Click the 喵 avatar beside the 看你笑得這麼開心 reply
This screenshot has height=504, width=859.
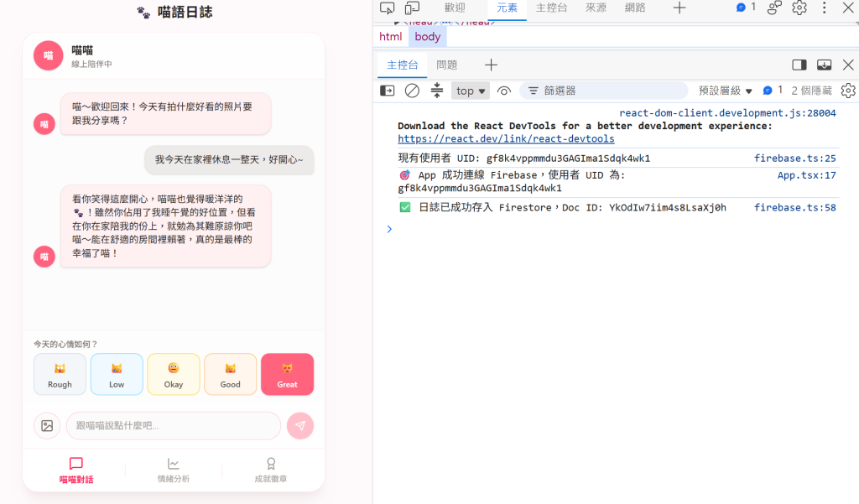click(x=44, y=257)
